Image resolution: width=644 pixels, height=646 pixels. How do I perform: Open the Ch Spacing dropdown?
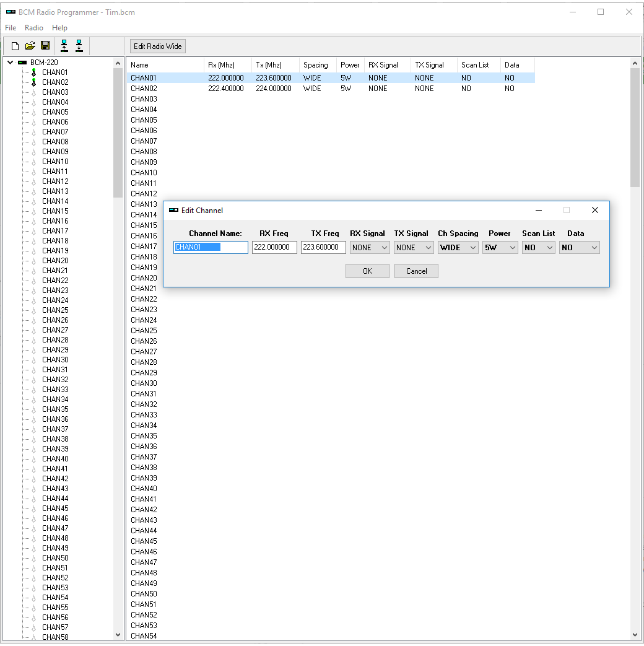458,248
